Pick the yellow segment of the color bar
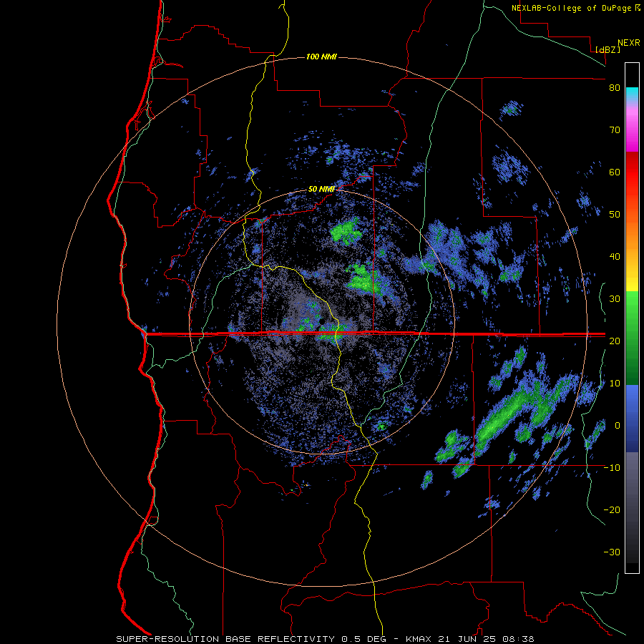Image resolution: width=644 pixels, height=644 pixels. click(x=632, y=281)
